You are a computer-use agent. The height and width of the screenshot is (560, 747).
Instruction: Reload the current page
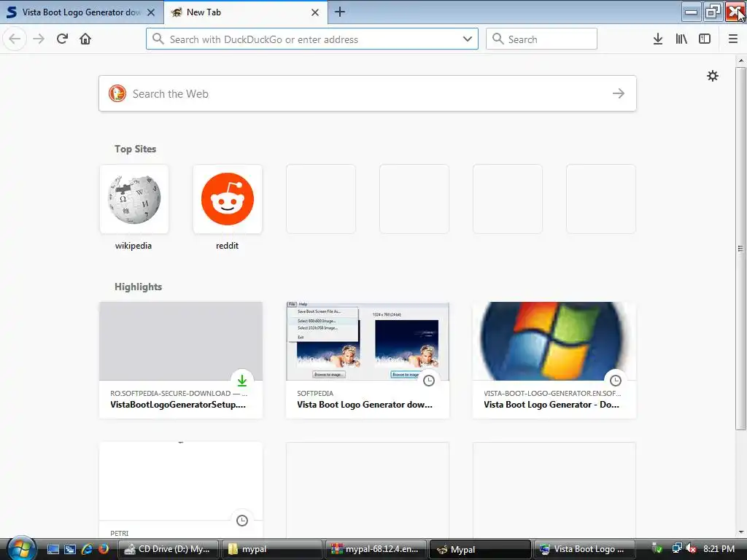pos(62,39)
